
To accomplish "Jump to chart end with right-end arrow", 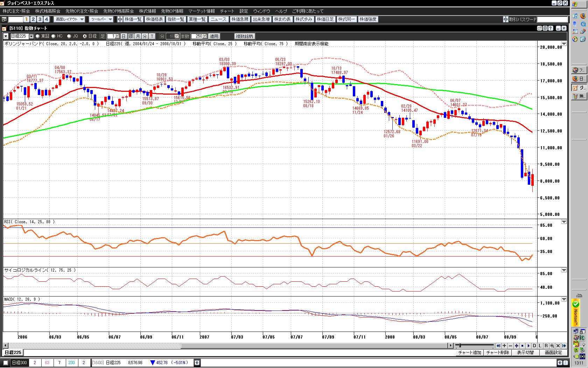I will coord(564,346).
